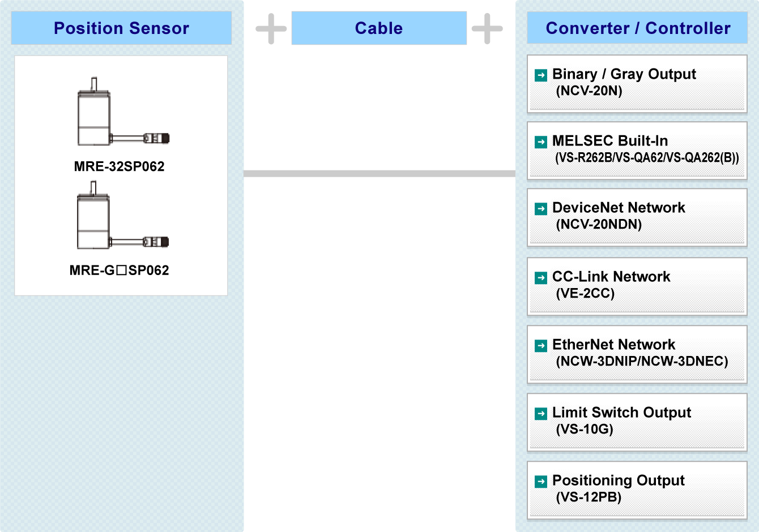Open the Binary / Gray Output link
Image resolution: width=759 pixels, height=532 pixels.
click(637, 84)
